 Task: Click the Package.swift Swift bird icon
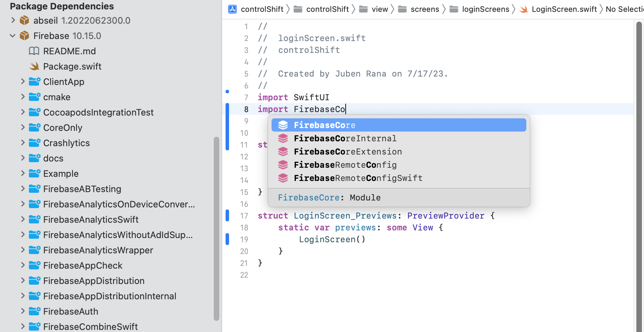(x=34, y=66)
